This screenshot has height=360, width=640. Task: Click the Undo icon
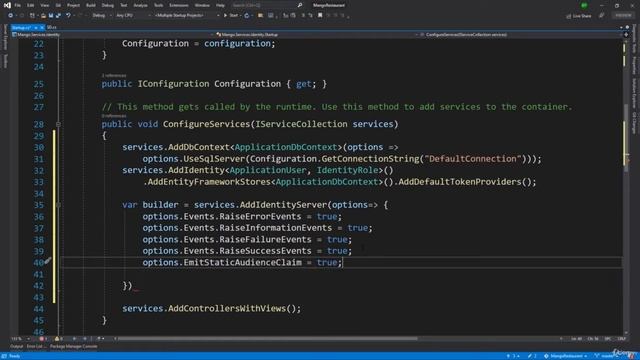tap(68, 16)
